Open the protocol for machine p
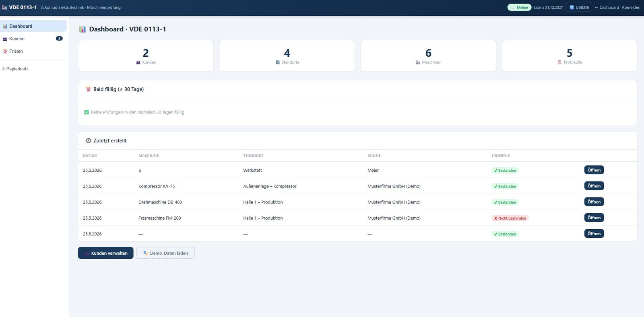 point(594,170)
